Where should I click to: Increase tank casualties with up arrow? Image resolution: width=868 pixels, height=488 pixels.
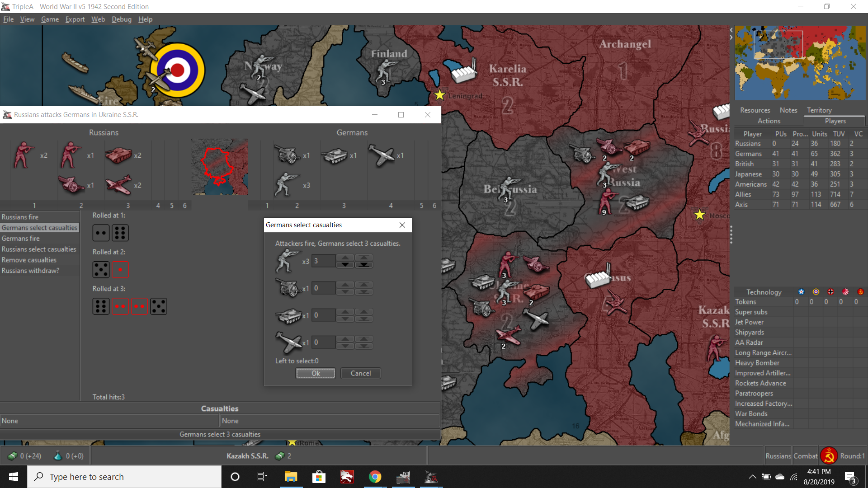[345, 312]
